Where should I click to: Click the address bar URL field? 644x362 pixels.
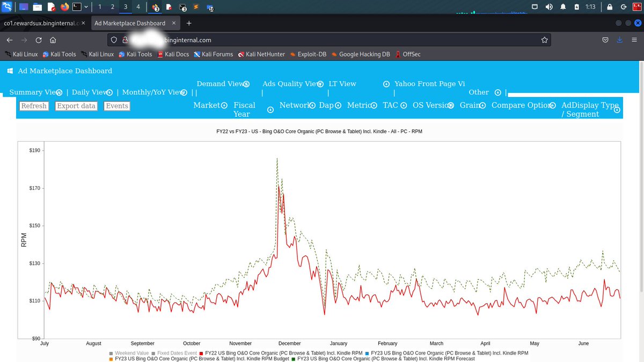click(330, 40)
